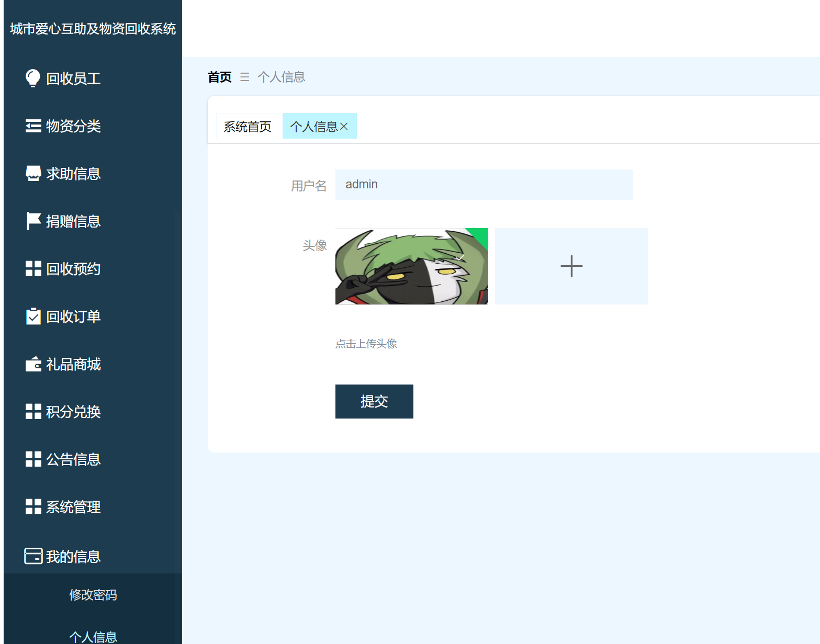Viewport: 820px width, 644px height.
Task: Select the 捐赠信息 flag icon
Action: [x=32, y=221]
